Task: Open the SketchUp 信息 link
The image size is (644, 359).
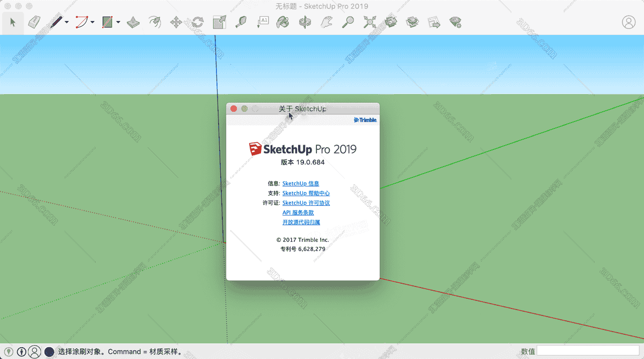Action: (300, 184)
